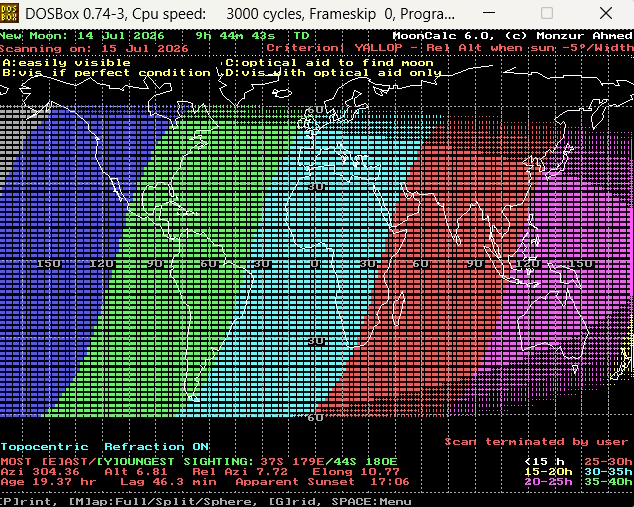The image size is (634, 507).
Task: Click the 'Apparent Sunset 17:06' value
Action: (322, 482)
